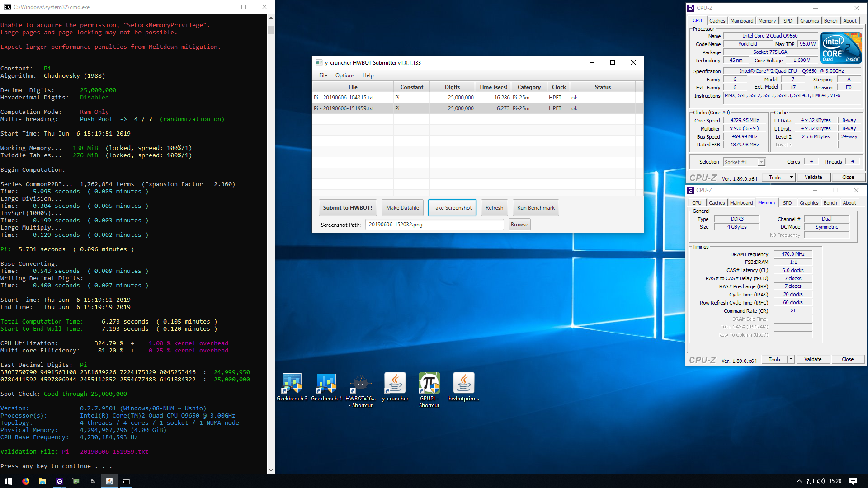
Task: Open the taskbar icon left of Submitter
Action: 93,481
